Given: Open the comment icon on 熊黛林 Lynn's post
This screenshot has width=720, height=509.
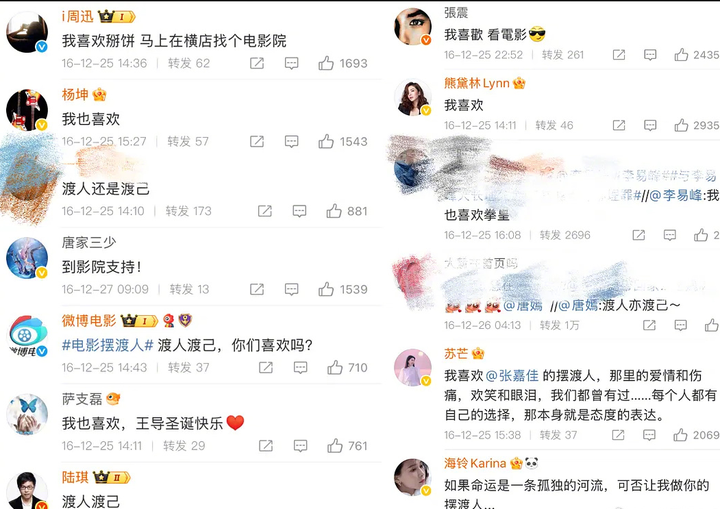Looking at the screenshot, I should tap(650, 125).
